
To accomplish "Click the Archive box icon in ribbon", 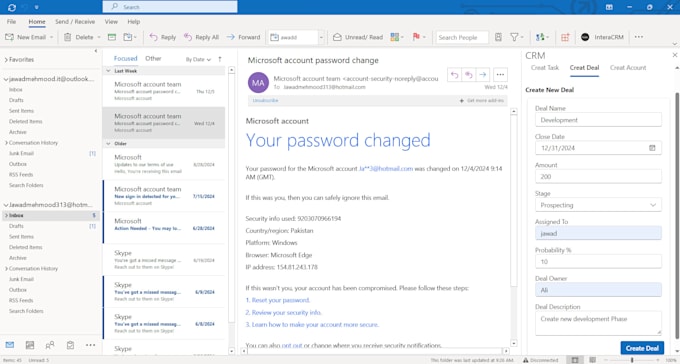I will (112, 37).
